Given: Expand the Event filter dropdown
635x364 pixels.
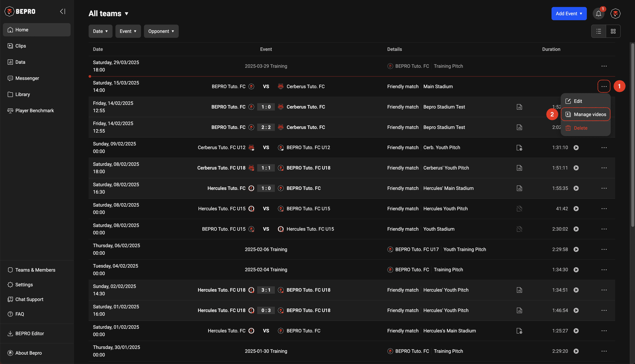Looking at the screenshot, I should [128, 31].
